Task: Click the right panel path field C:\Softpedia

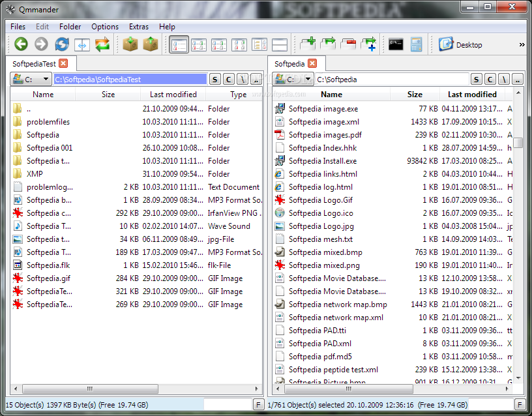Action: [392, 80]
